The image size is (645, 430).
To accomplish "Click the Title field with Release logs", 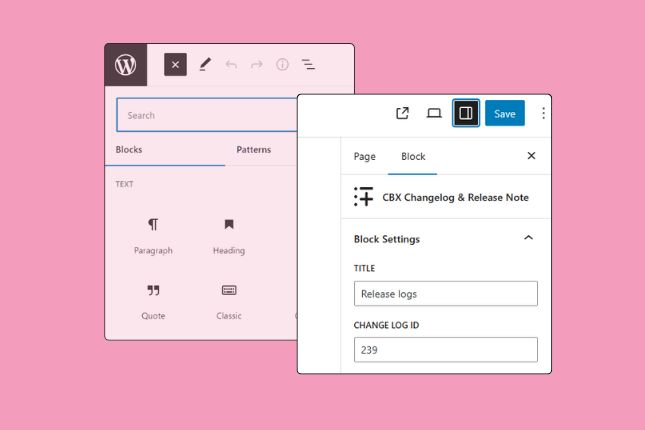I will click(445, 294).
